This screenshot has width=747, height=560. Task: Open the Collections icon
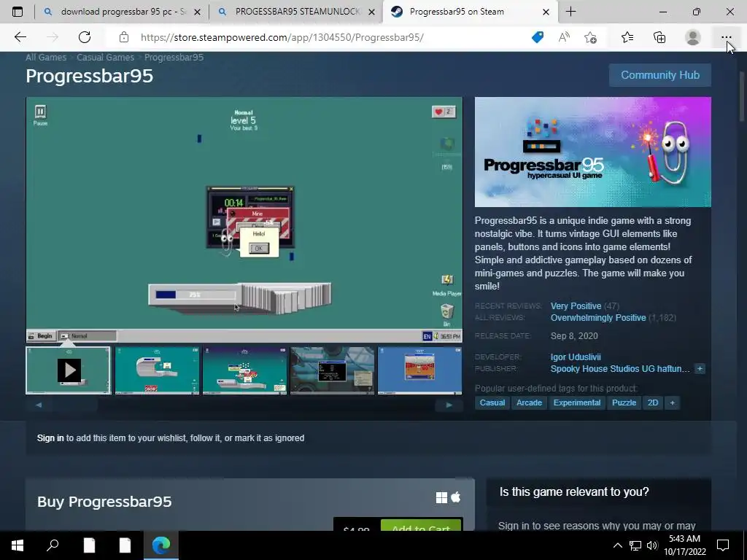[x=659, y=37]
